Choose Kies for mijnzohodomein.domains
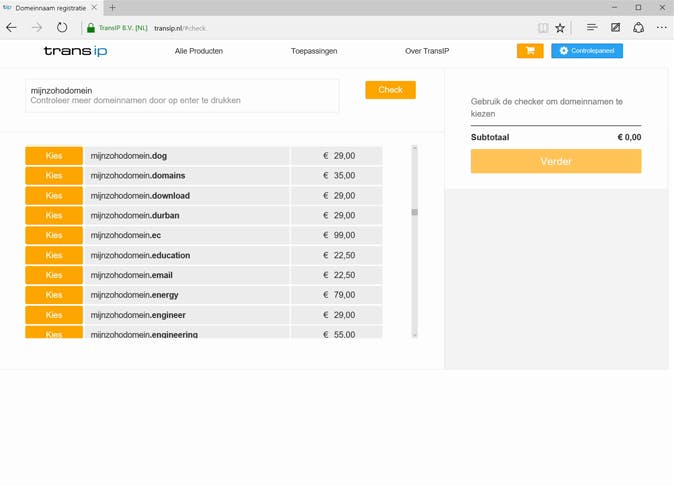 coord(54,175)
